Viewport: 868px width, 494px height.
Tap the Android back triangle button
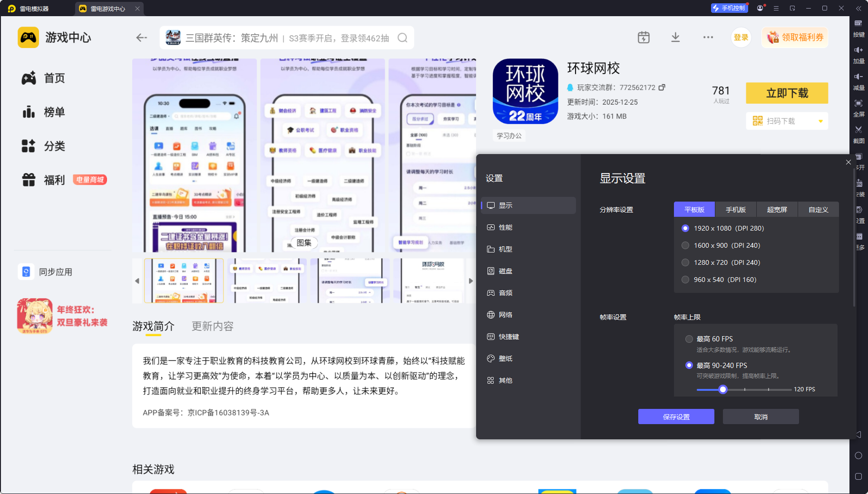858,435
